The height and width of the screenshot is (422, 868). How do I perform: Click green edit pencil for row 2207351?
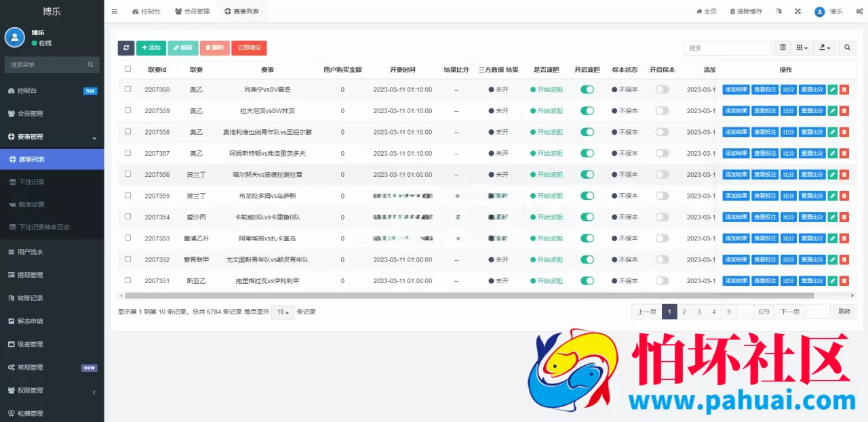[x=833, y=280]
